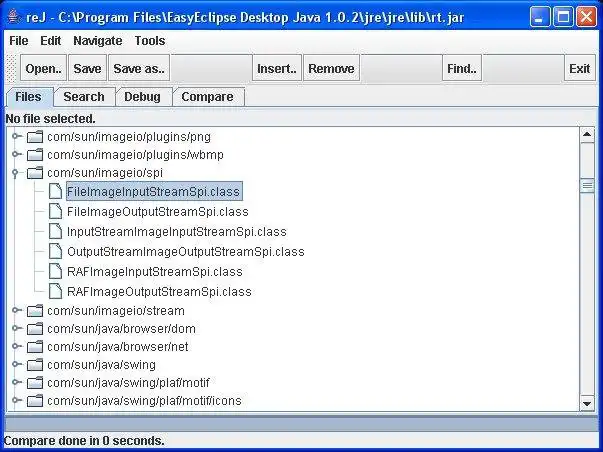This screenshot has width=603, height=452.
Task: Click the Save toolbar button
Action: click(87, 68)
